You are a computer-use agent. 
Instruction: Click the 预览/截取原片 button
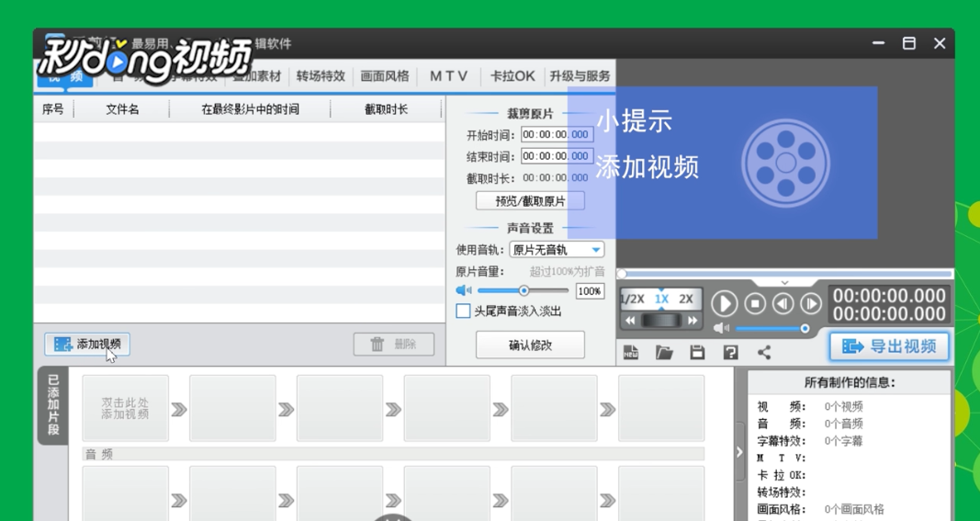pos(530,200)
